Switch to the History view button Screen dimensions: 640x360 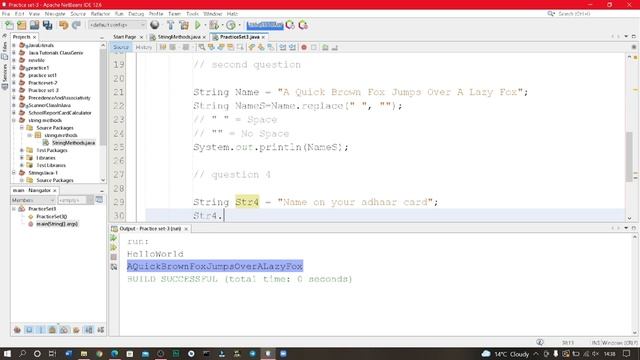(144, 47)
